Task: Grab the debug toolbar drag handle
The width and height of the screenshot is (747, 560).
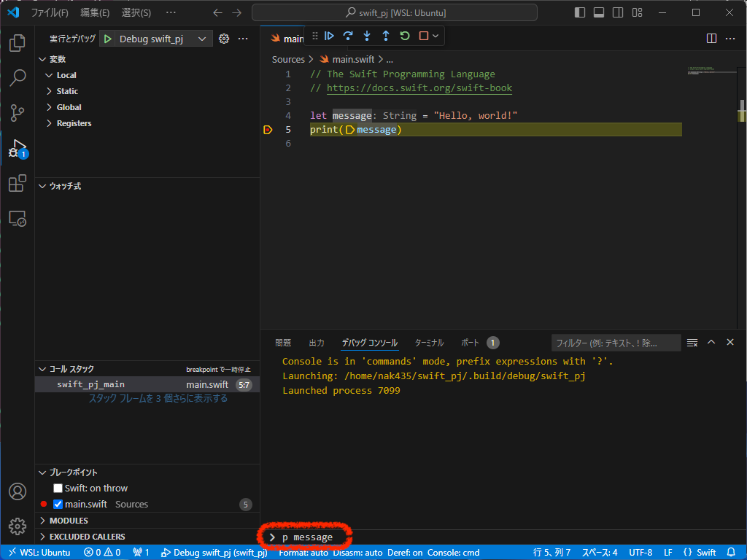Action: tap(314, 36)
